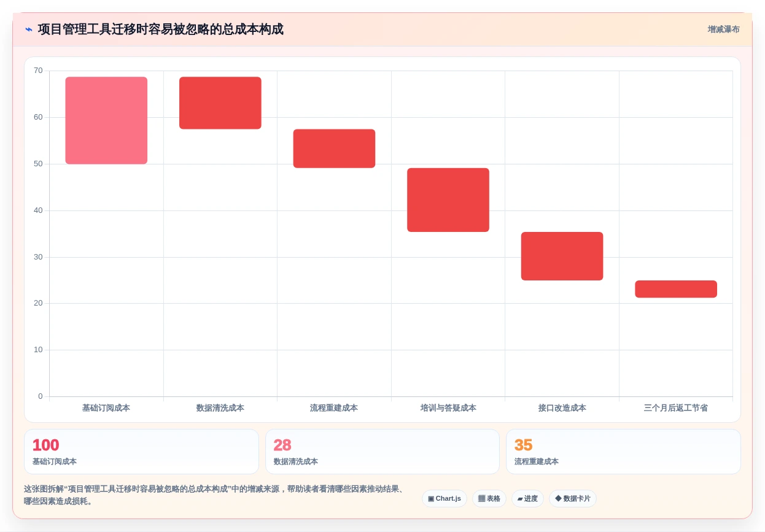Viewport: 765px width, 532px height.
Task: Select the 基础订阅成本 pink bar
Action: tap(106, 120)
